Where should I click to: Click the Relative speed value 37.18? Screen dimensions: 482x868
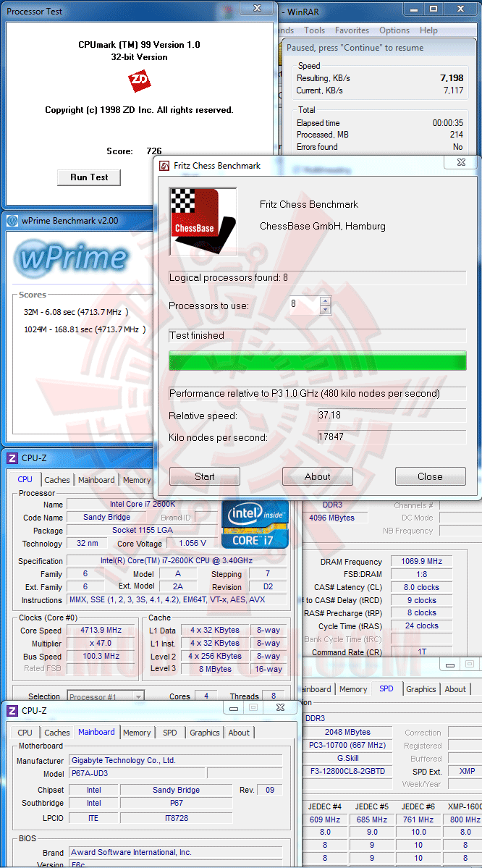(x=392, y=416)
